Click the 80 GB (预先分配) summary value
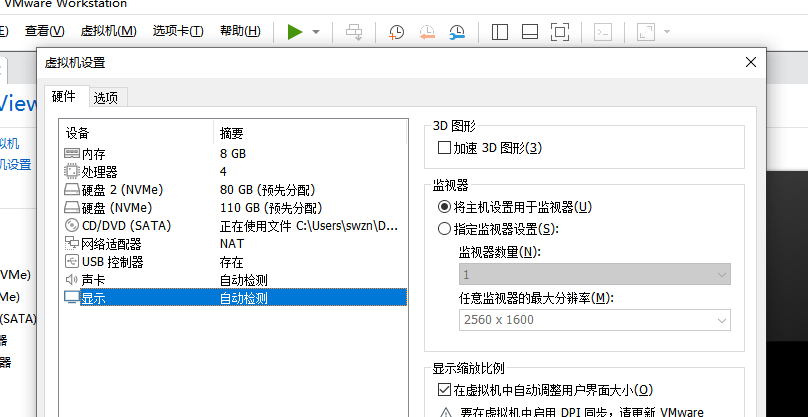The image size is (808, 417). pyautogui.click(x=267, y=190)
